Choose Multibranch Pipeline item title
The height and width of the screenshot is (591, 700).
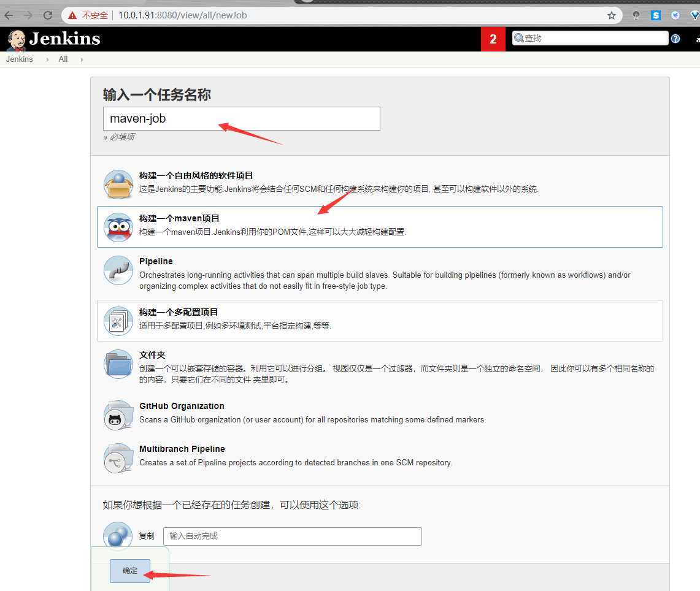182,449
